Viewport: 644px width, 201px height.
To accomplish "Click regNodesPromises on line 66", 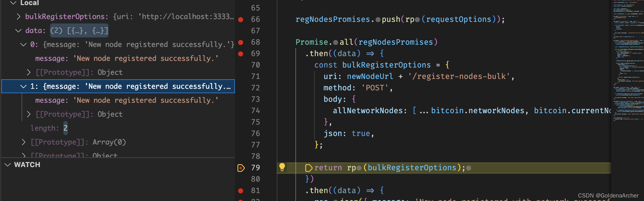I will pos(332,20).
